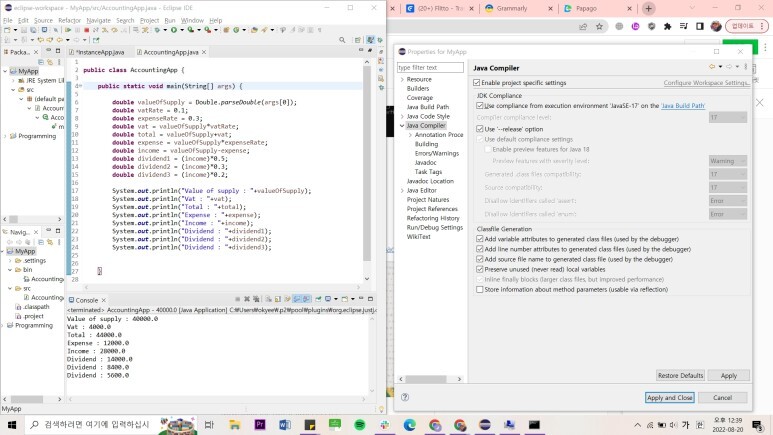
Task: Click the 'Java Build Path' hyperlink
Action: [x=683, y=106]
